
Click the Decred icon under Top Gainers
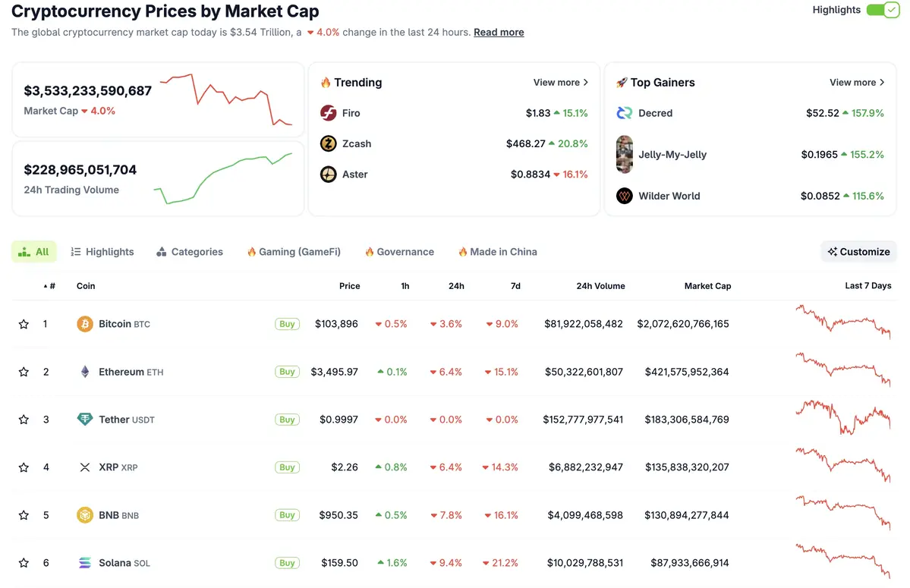click(x=624, y=112)
